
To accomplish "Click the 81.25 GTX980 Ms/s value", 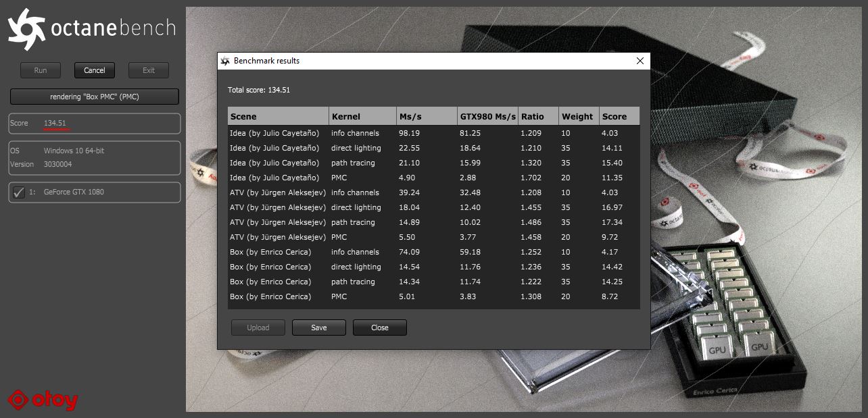I will click(470, 133).
